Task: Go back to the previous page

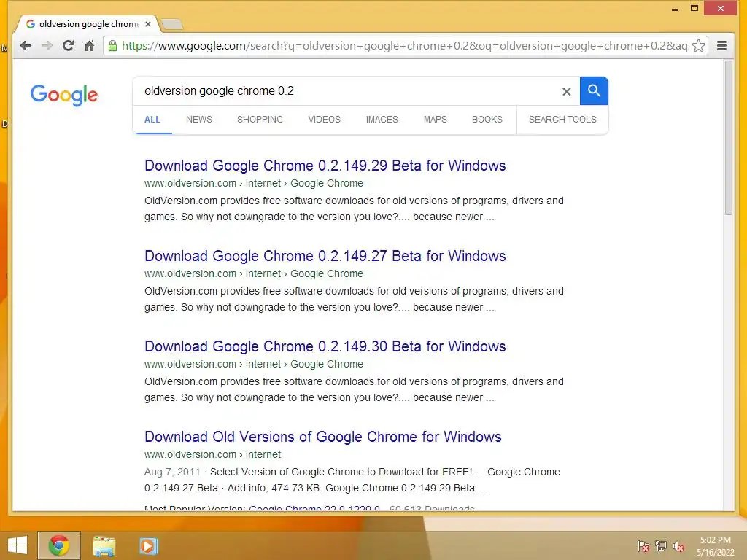Action: pos(26,46)
